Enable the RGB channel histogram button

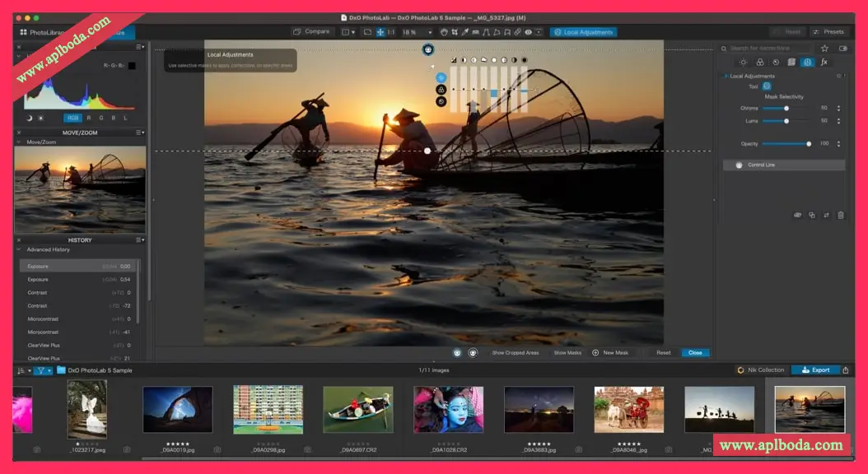(73, 118)
